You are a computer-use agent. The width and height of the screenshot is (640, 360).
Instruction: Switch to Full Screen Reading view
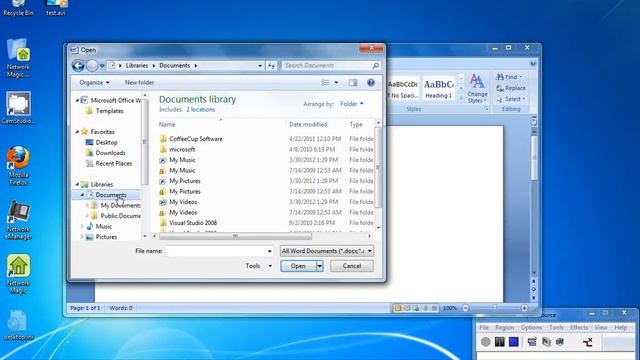coord(407,308)
